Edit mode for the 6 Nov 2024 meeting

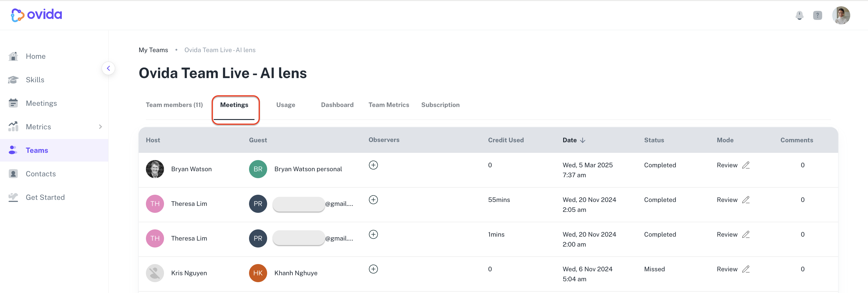coord(746,269)
